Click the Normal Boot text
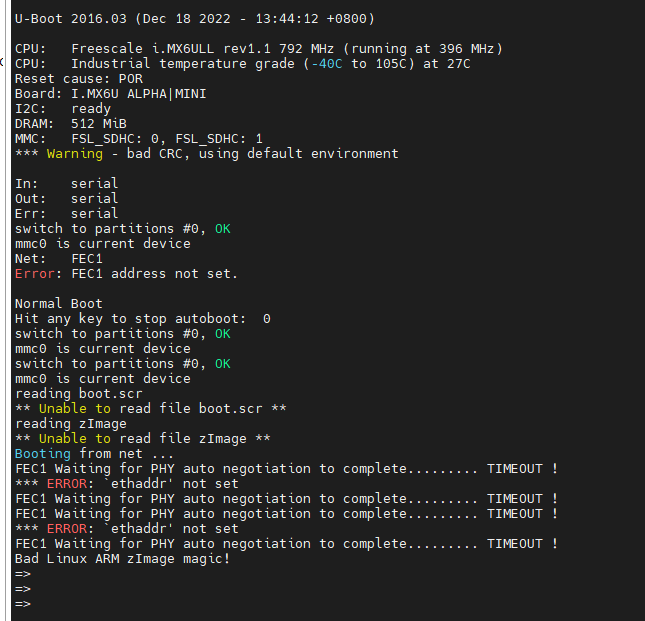The image size is (645, 621). click(x=58, y=304)
